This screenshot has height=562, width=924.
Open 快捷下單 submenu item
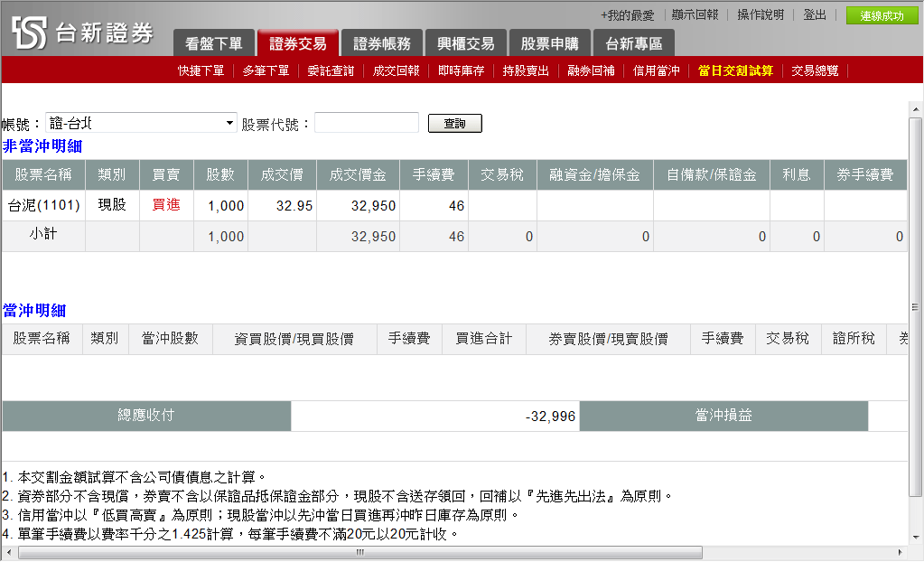click(x=201, y=70)
